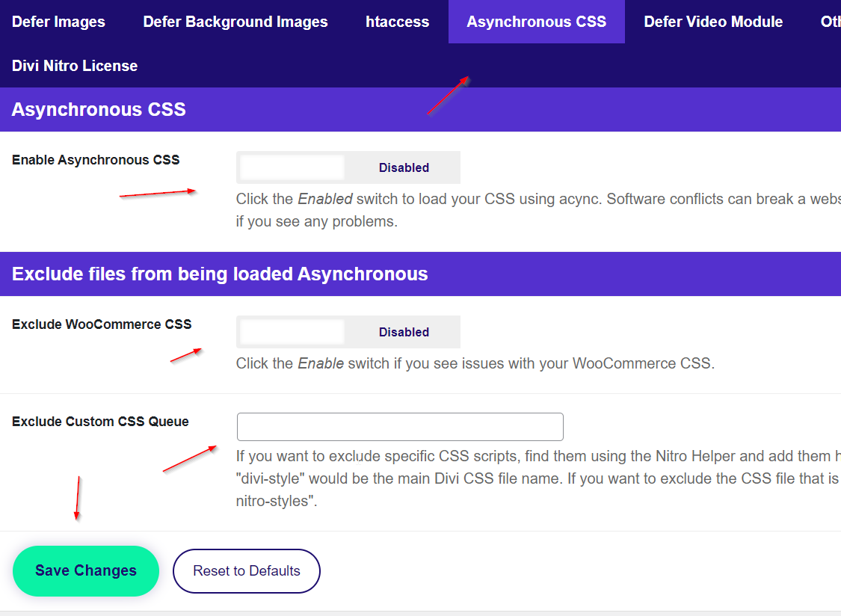Click the Exclude files section header
This screenshot has width=841, height=616.
coord(219,274)
